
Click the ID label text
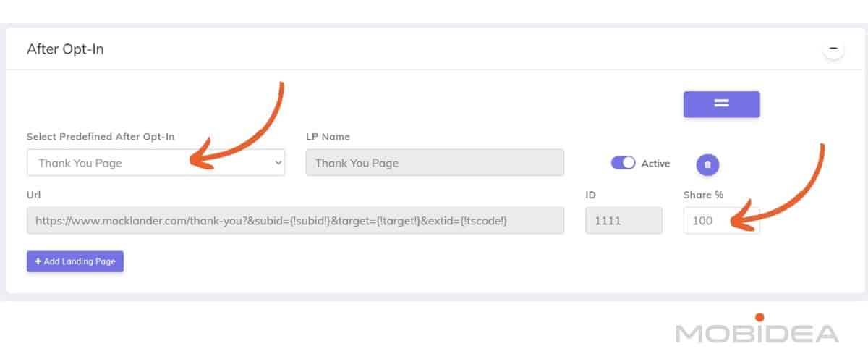coord(590,195)
